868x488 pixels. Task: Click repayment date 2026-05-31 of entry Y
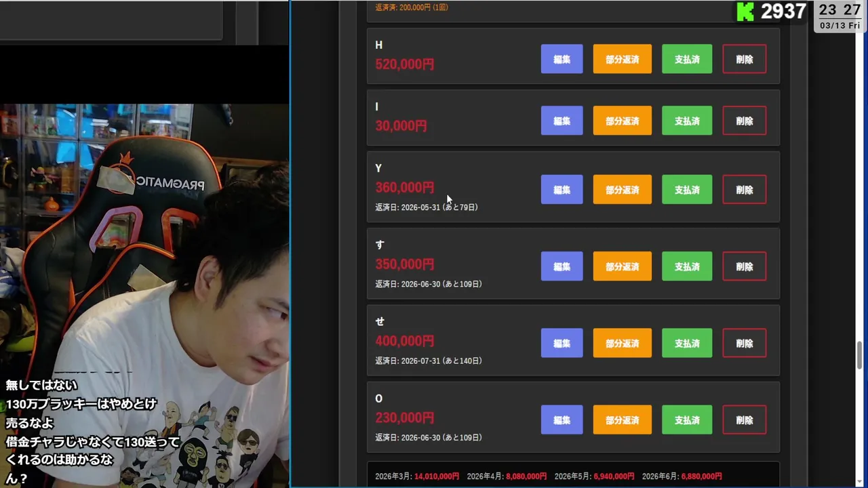(x=427, y=207)
